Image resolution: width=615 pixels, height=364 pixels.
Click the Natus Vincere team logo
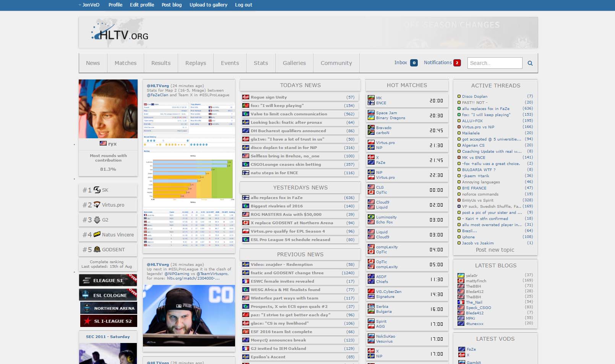[x=97, y=235]
